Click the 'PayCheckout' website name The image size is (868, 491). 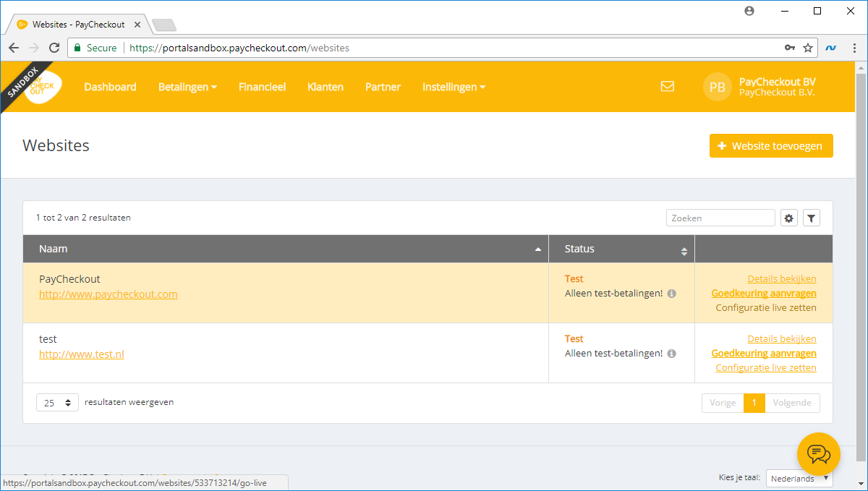[69, 279]
